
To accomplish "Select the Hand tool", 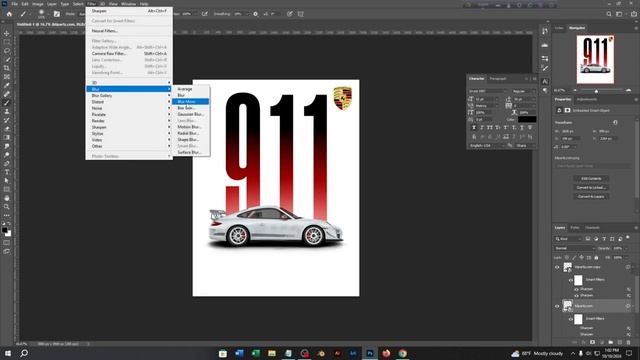I will (7, 198).
